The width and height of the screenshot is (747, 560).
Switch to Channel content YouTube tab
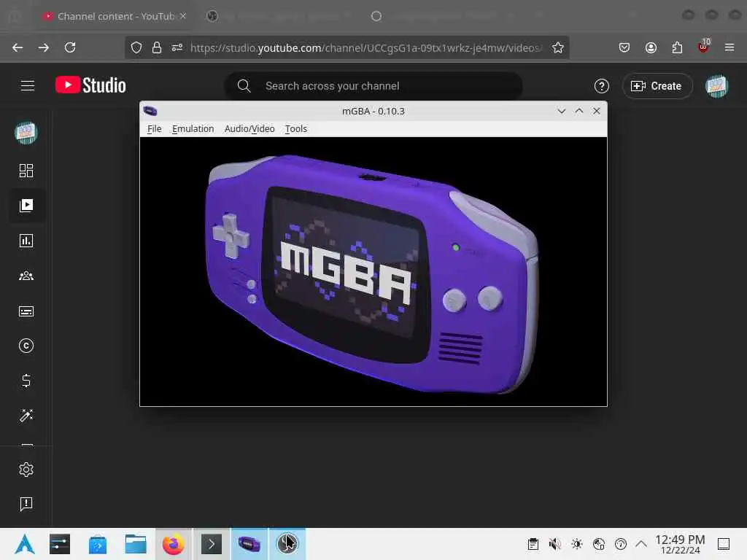[x=113, y=16]
